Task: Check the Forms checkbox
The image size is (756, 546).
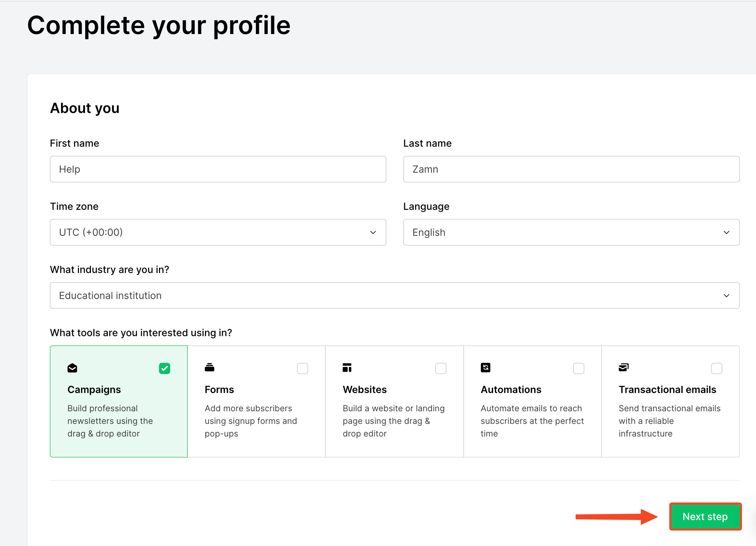Action: tap(303, 368)
